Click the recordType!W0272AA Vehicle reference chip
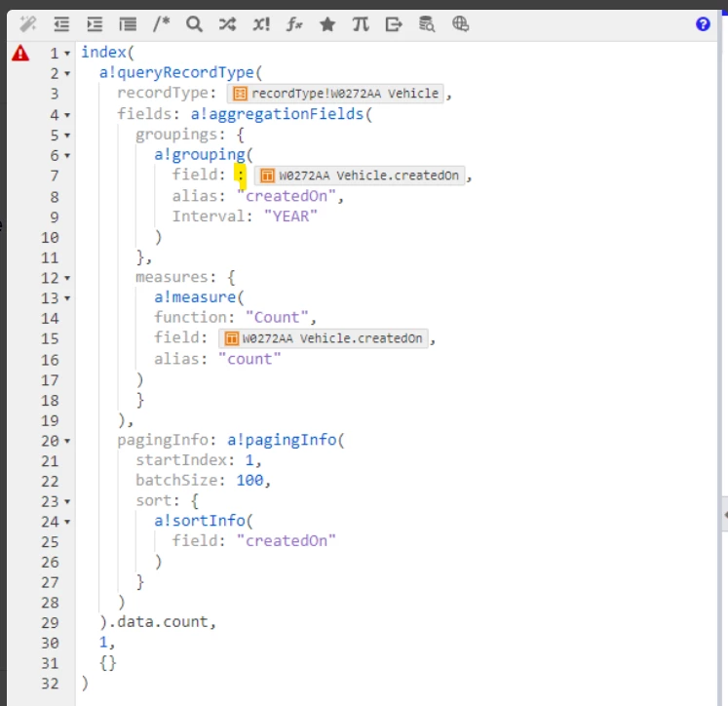Screen dimensions: 728x706 [335, 94]
